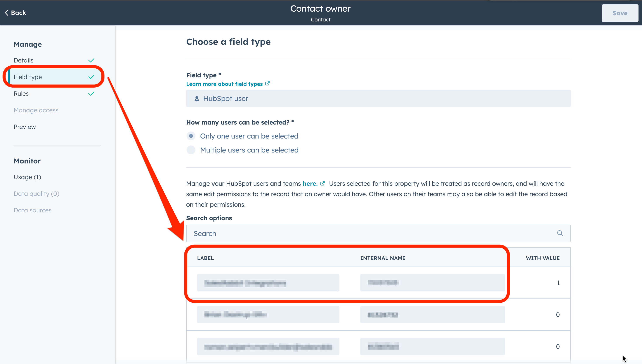Click the HubSpot user person icon

click(197, 99)
